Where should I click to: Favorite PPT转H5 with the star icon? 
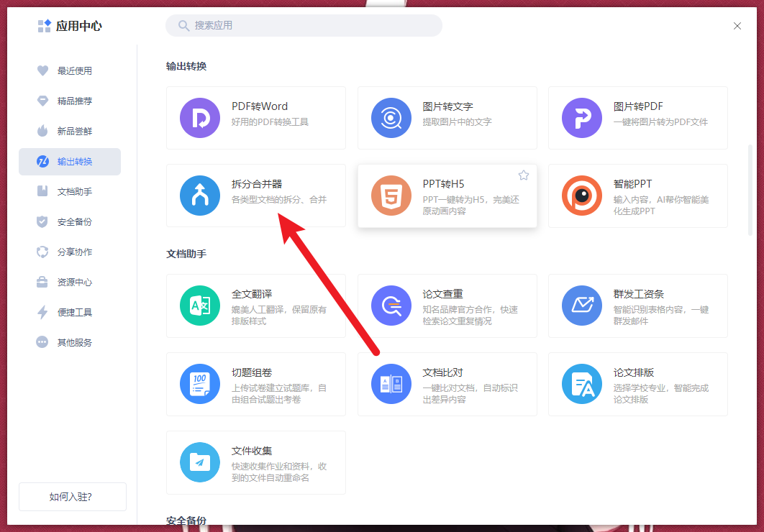pyautogui.click(x=523, y=175)
